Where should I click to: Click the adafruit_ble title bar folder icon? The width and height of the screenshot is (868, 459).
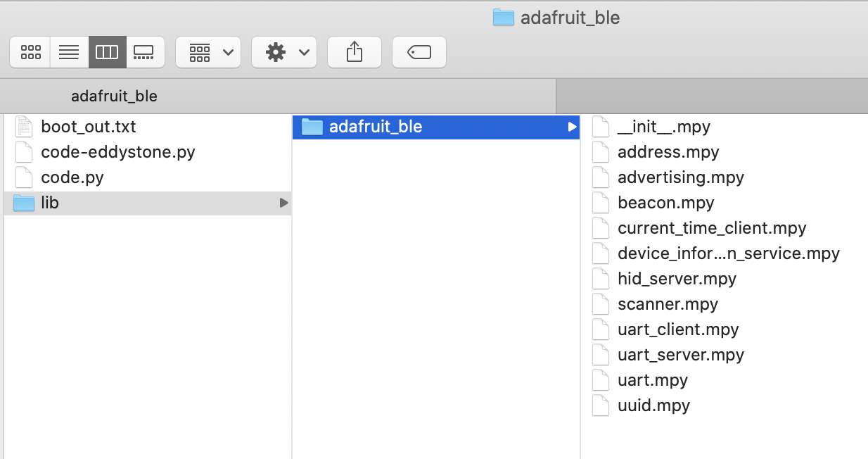tap(504, 17)
